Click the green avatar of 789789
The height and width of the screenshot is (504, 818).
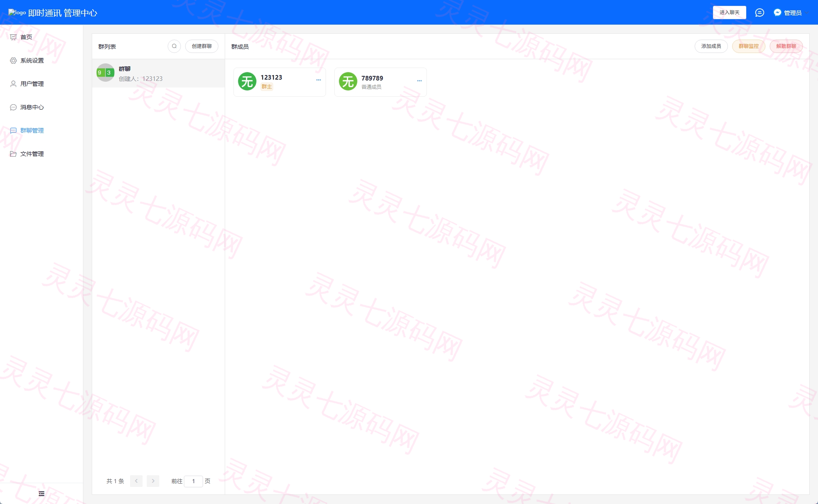348,81
